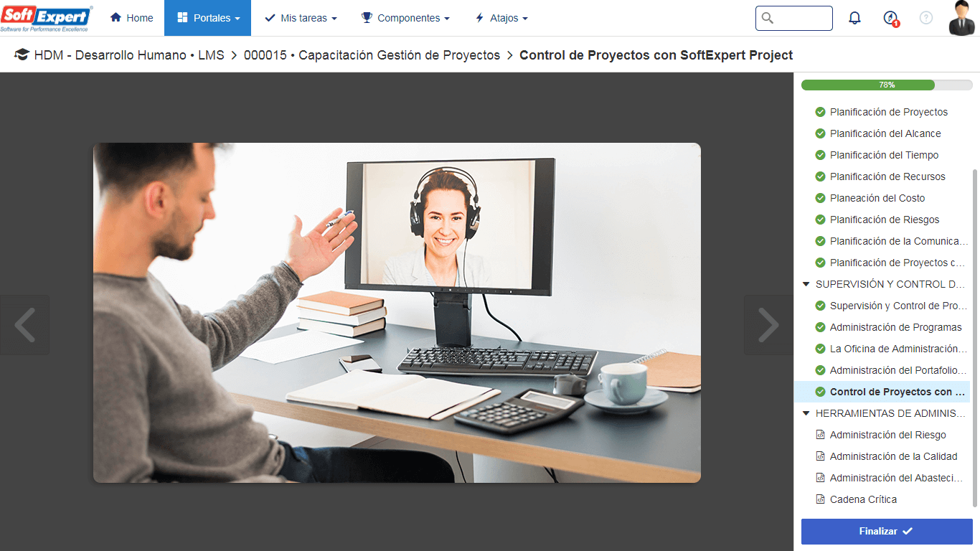The image size is (980, 551).
Task: Click the green check beside Planificación del Tiempo
Action: point(821,155)
